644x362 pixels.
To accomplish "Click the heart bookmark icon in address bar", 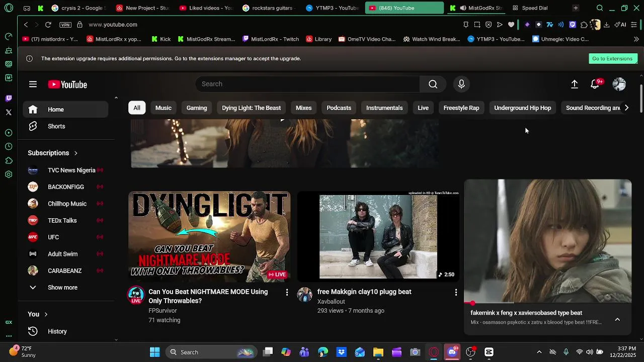I will (x=511, y=25).
